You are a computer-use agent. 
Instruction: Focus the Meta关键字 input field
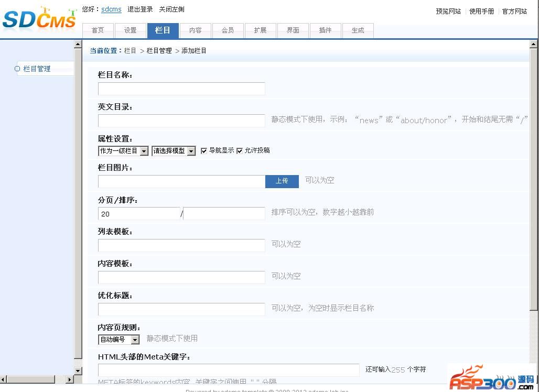coord(229,370)
